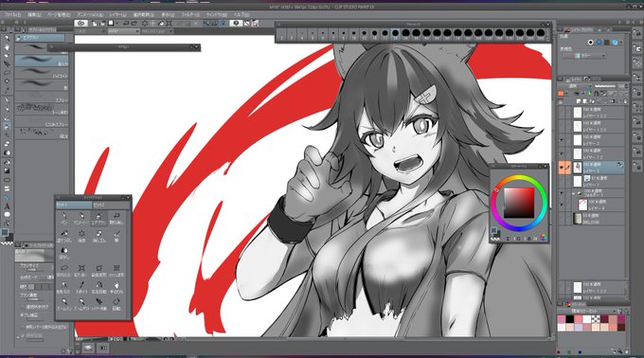Viewport: 644px width, 358px height.
Task: Toggle visibility of レイヤー 1 2
Action: tap(562, 154)
